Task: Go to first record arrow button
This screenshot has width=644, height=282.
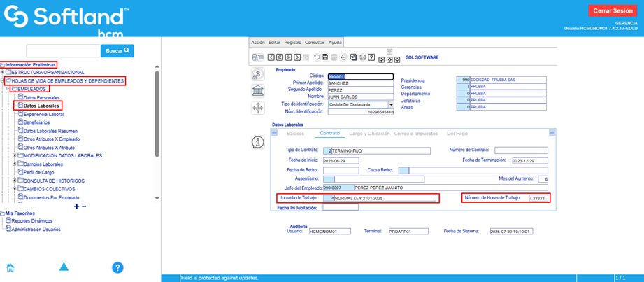Action: pos(271,57)
